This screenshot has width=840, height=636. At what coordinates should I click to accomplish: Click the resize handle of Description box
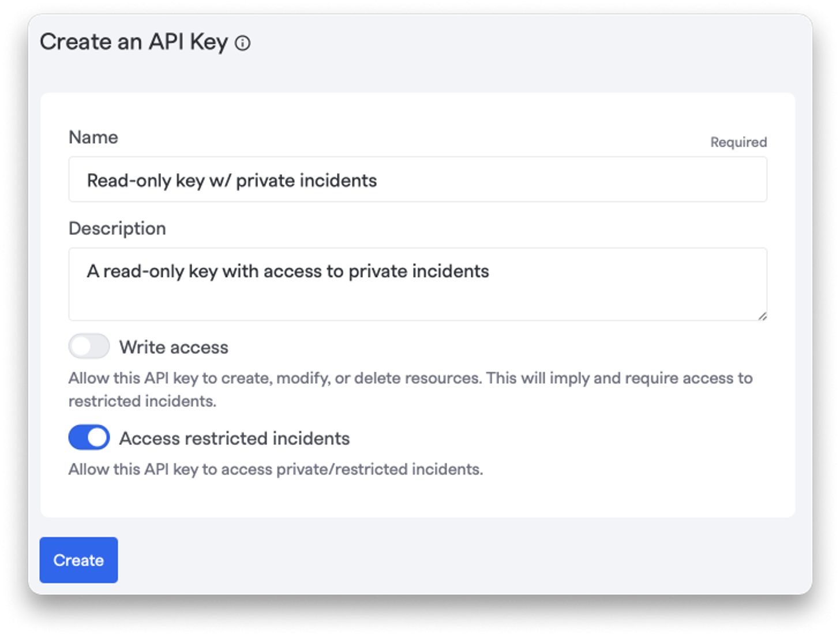(762, 316)
